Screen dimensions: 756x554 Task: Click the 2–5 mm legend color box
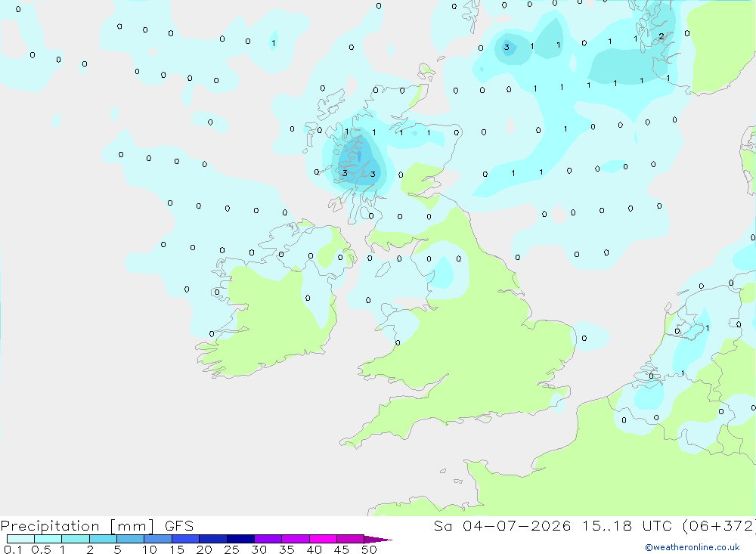(103, 539)
